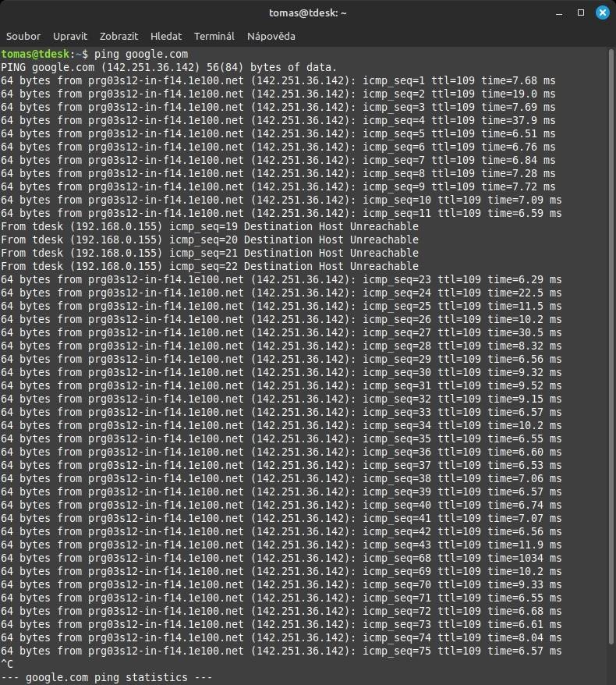The height and width of the screenshot is (685, 616).
Task: Click the icmp_seq=75 time=6.57 ms line
Action: point(281,651)
